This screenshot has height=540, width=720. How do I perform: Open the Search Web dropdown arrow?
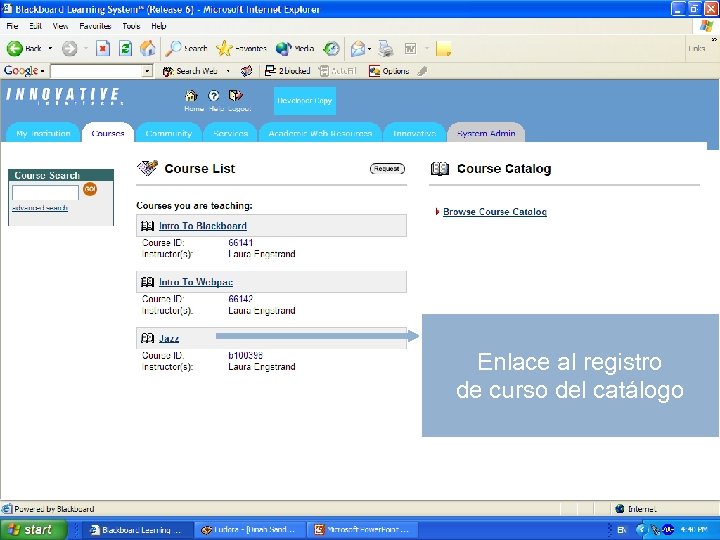(228, 71)
